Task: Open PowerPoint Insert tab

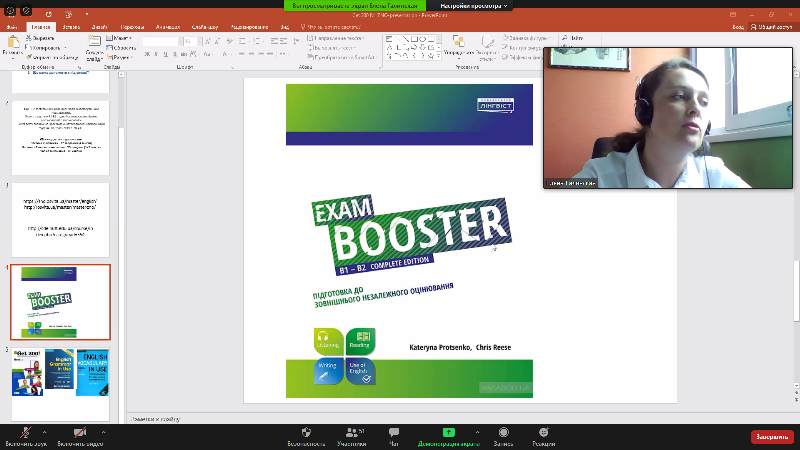Action: 71,27
